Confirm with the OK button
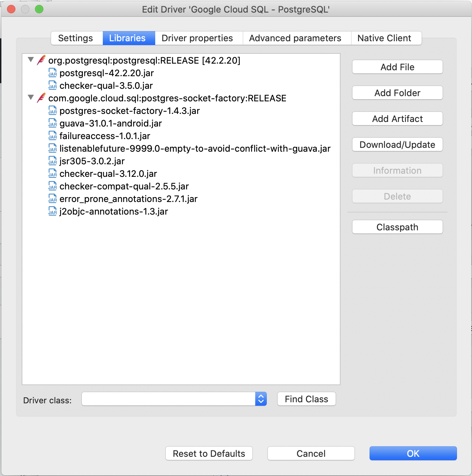The height and width of the screenshot is (476, 472). tap(413, 454)
